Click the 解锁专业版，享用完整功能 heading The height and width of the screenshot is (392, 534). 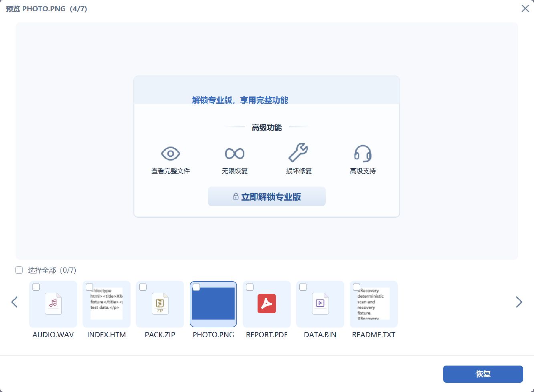(240, 100)
